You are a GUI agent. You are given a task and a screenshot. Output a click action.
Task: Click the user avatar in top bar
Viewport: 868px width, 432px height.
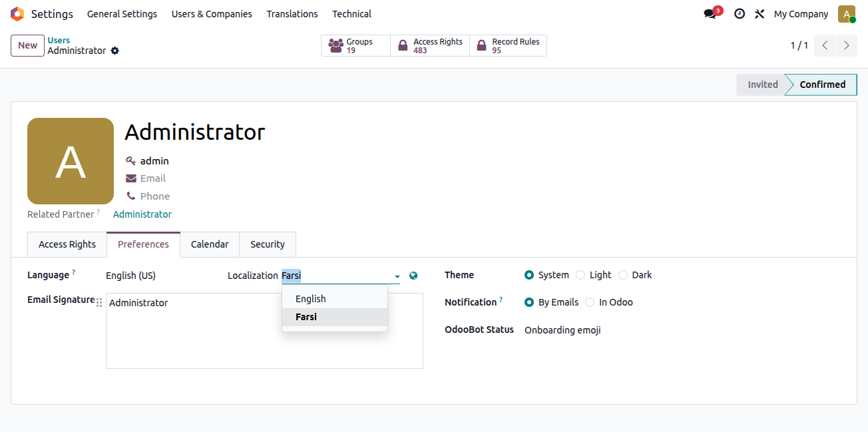click(x=847, y=14)
